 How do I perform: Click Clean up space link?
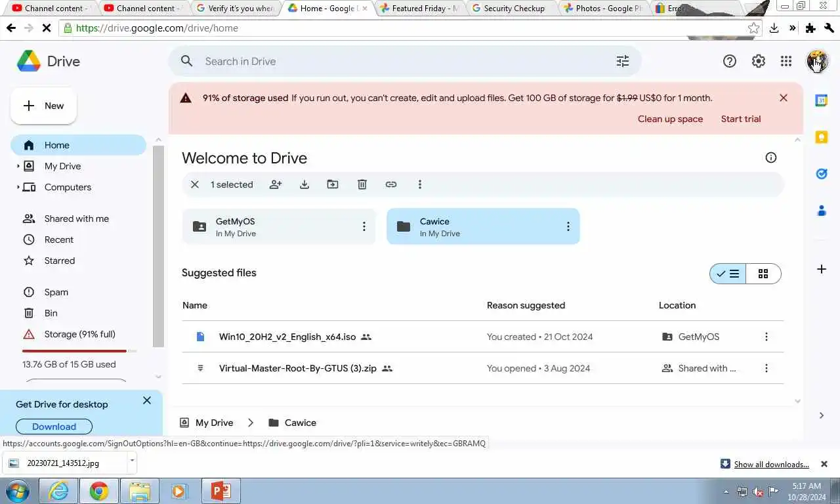tap(670, 119)
